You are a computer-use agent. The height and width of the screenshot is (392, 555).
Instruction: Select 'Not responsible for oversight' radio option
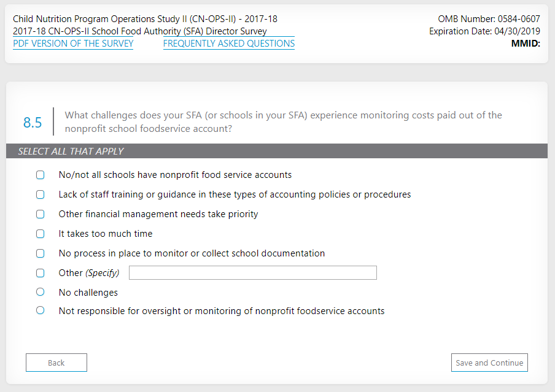tap(41, 310)
